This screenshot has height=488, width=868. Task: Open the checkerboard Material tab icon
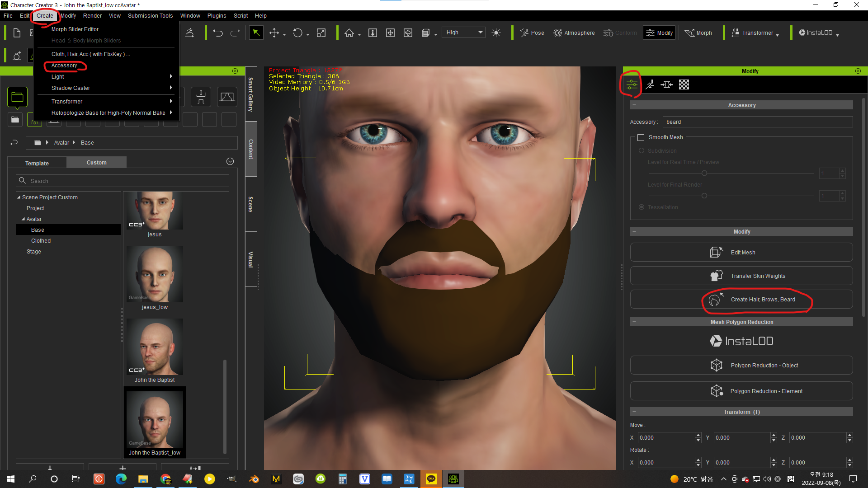tap(684, 84)
